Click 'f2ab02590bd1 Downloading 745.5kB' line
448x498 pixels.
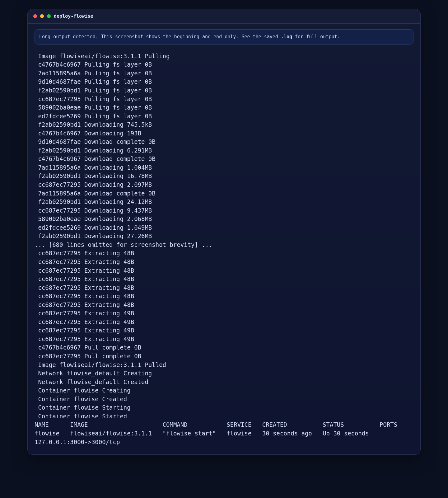(95, 125)
